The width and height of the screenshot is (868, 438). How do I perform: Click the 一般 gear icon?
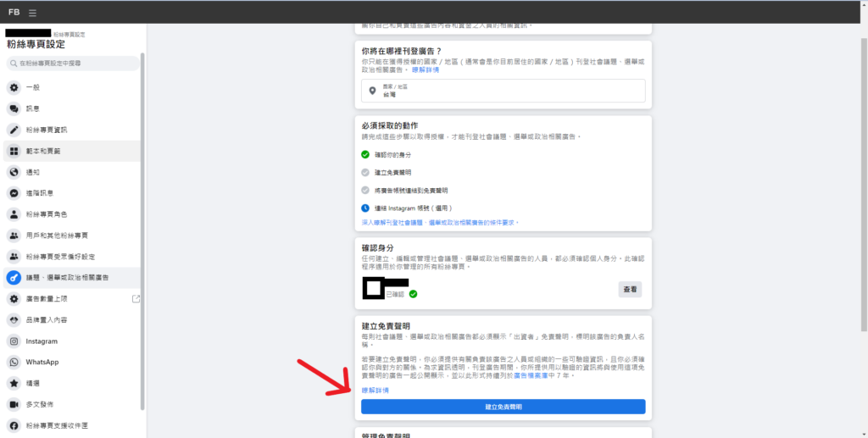click(x=14, y=87)
